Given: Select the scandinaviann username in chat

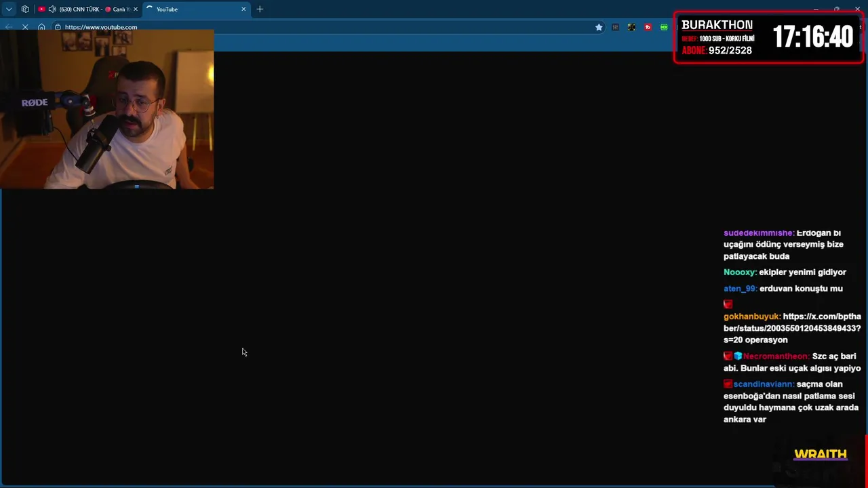Looking at the screenshot, I should point(764,384).
